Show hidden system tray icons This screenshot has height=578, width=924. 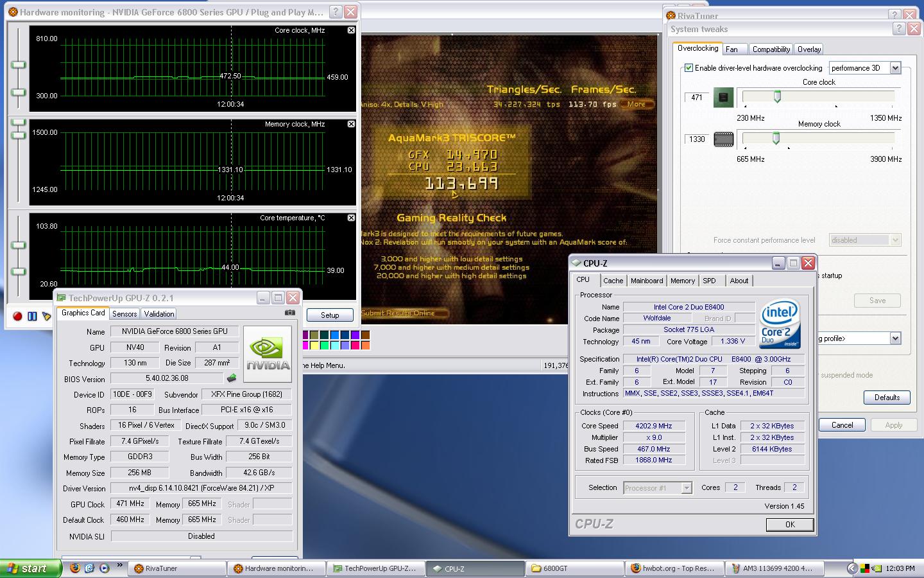pos(852,568)
